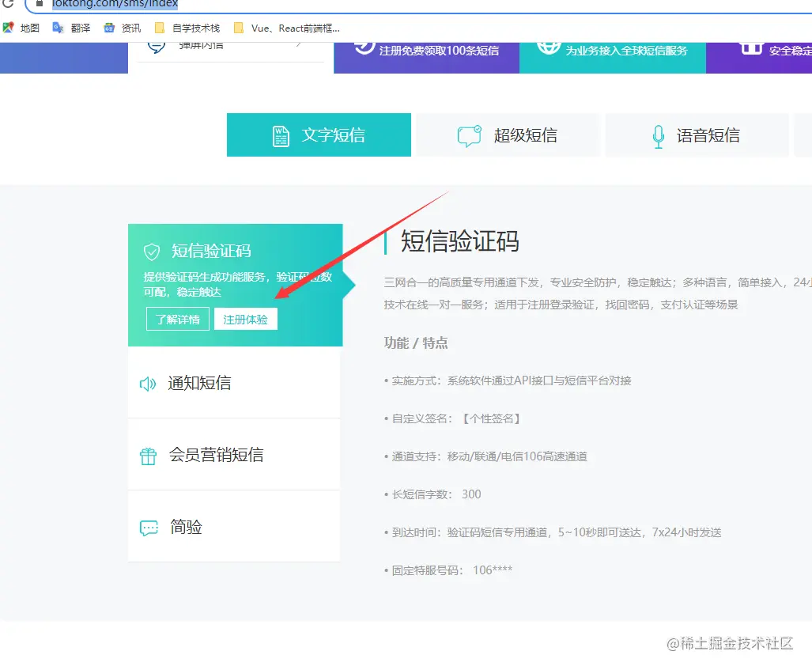Switch to the 超级短信 tab
The height and width of the screenshot is (670, 812).
[508, 134]
